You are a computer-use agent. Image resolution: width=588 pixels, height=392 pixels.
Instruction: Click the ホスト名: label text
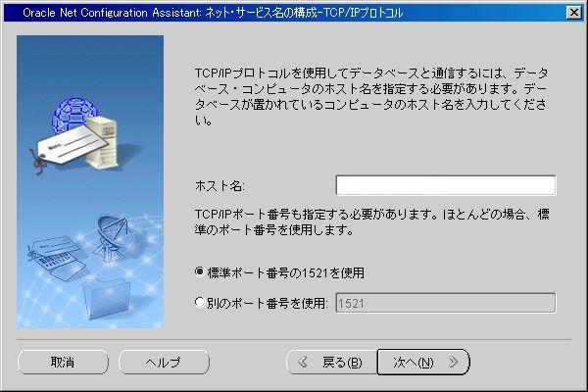coord(220,186)
